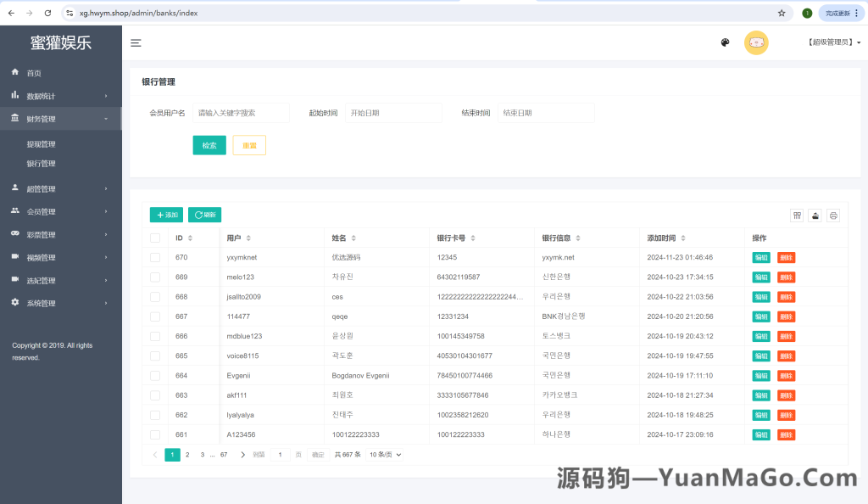Click the green 检索 search button
The image size is (868, 504).
pyautogui.click(x=209, y=145)
